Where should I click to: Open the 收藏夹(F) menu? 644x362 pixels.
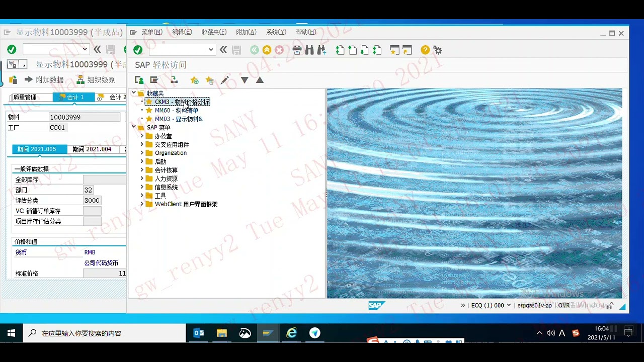point(214,32)
